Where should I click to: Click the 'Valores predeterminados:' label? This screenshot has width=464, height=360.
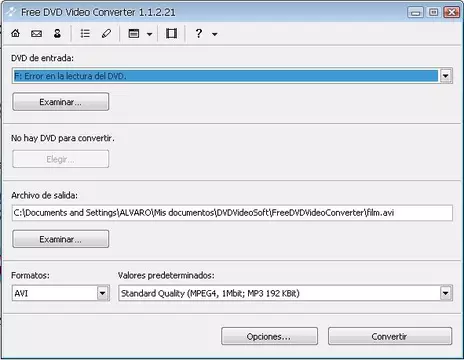[x=166, y=275]
